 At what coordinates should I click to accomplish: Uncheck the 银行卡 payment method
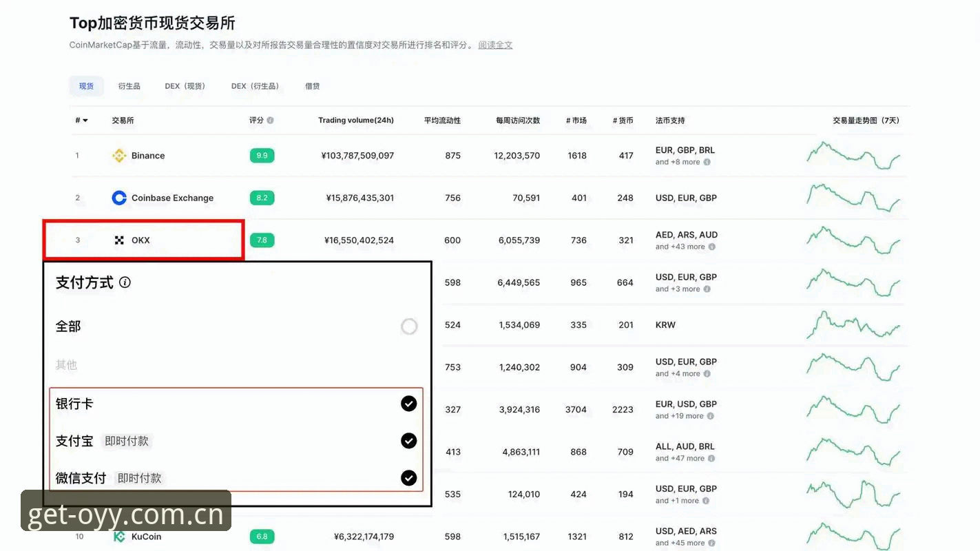[x=409, y=404]
